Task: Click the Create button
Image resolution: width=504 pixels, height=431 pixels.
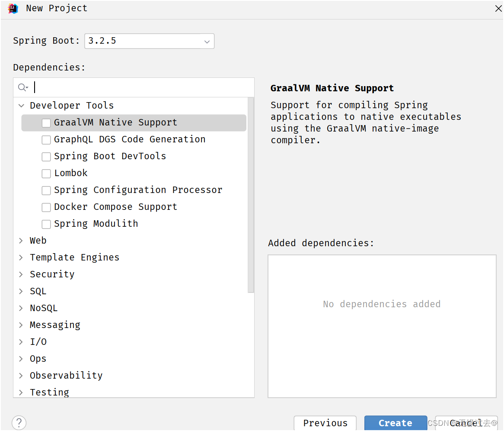Action: pos(395,423)
